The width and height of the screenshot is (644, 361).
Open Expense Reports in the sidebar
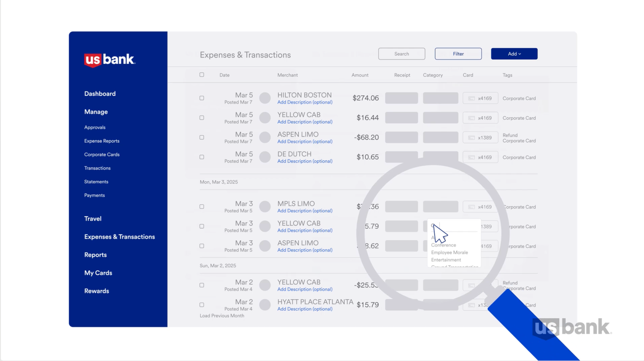point(102,141)
